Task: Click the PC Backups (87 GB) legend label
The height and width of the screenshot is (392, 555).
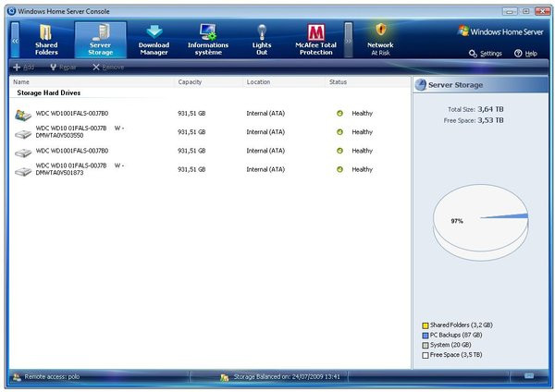Action: click(456, 335)
